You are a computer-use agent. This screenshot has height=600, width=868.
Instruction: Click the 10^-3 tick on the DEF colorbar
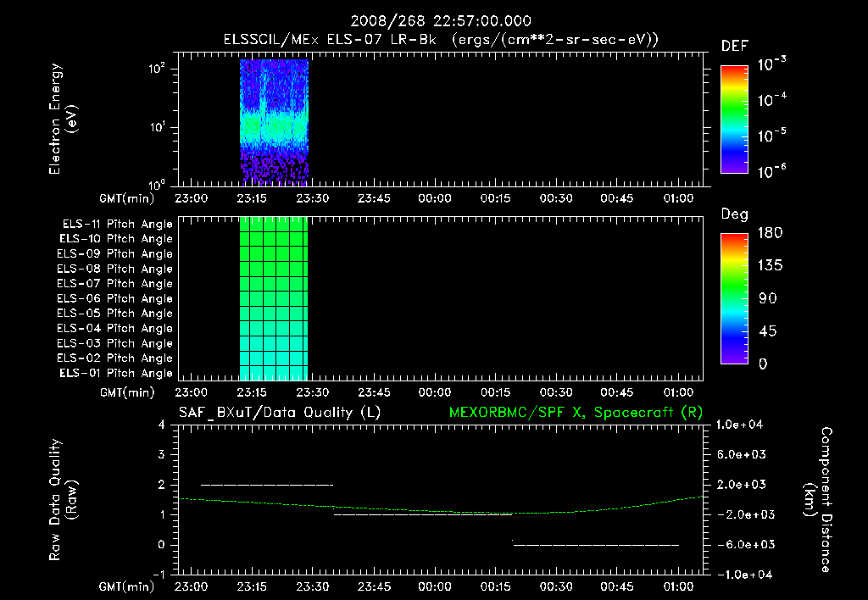[x=771, y=64]
